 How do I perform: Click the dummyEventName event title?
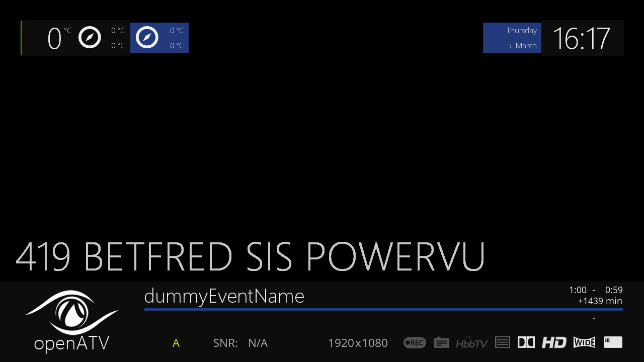click(224, 297)
